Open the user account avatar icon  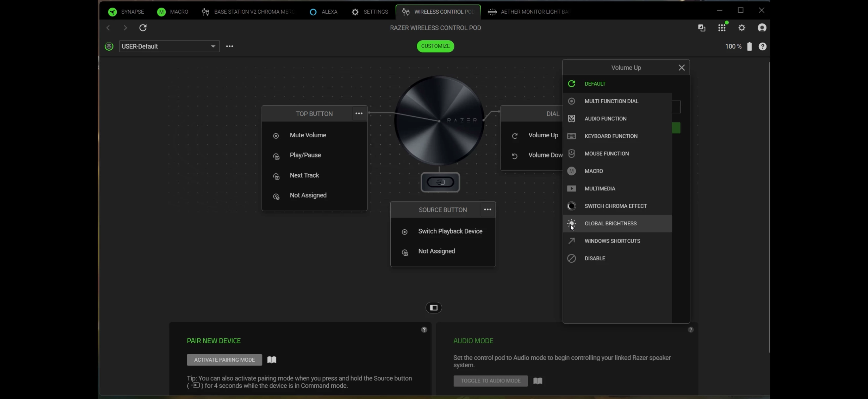point(762,27)
